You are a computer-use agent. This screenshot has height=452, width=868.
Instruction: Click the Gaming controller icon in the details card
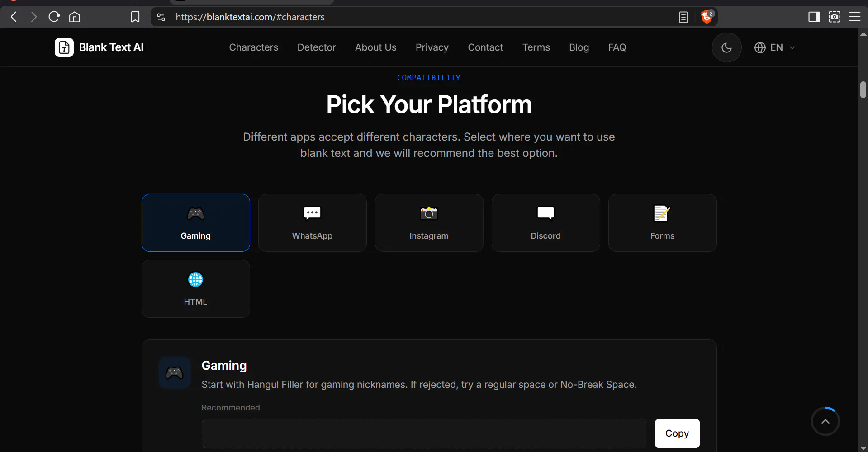[x=175, y=372]
